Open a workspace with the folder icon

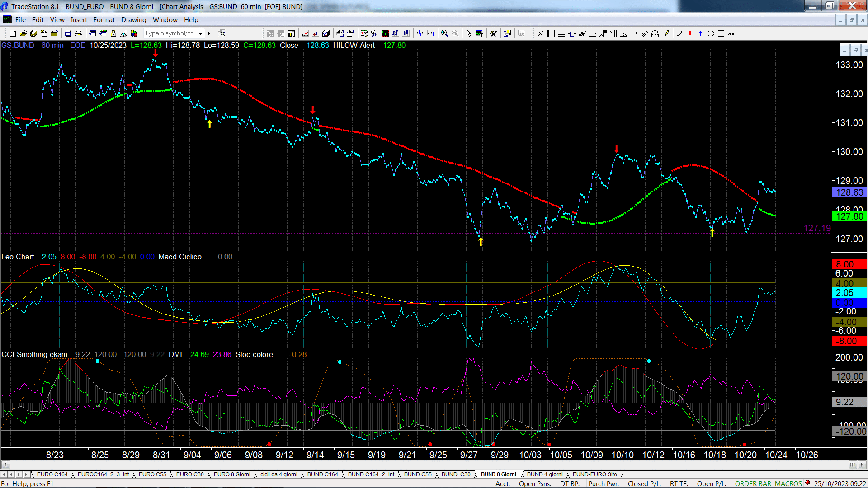pyautogui.click(x=23, y=33)
